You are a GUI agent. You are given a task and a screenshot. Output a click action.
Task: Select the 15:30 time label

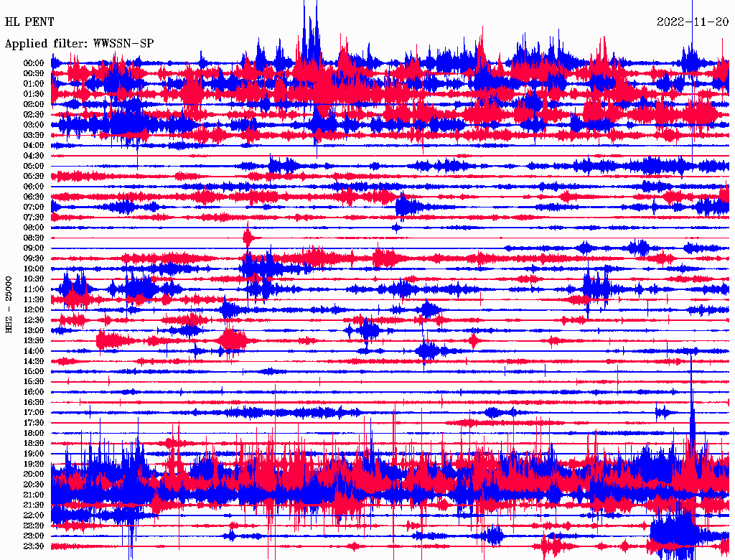tap(34, 382)
